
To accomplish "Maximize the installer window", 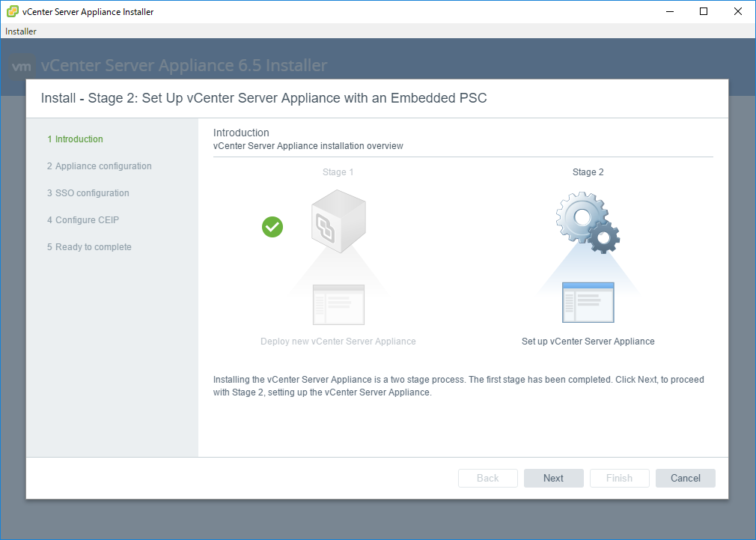I will [x=704, y=11].
